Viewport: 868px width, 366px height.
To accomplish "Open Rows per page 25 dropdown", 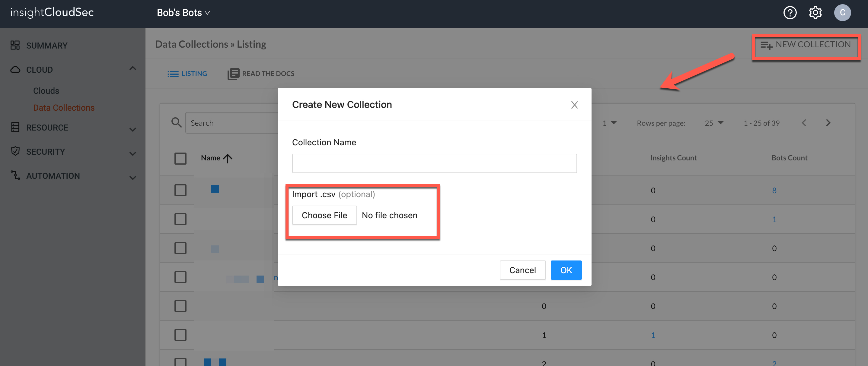I will pos(714,123).
